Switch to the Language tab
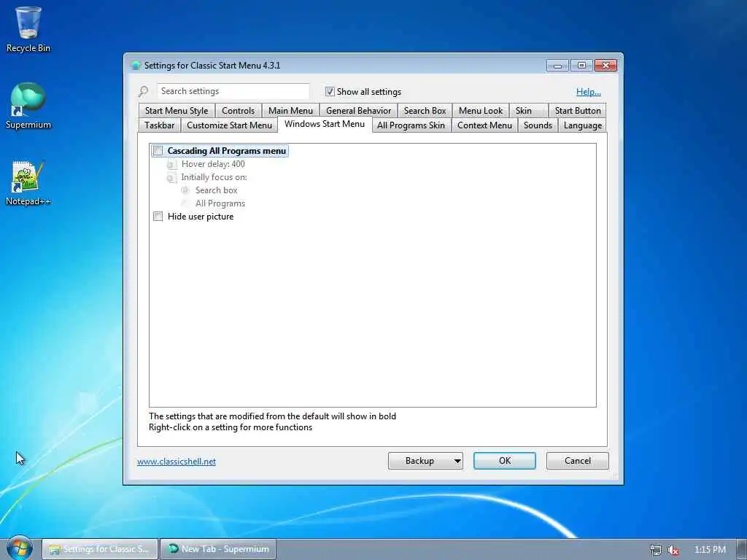Image resolution: width=747 pixels, height=560 pixels. coord(583,125)
